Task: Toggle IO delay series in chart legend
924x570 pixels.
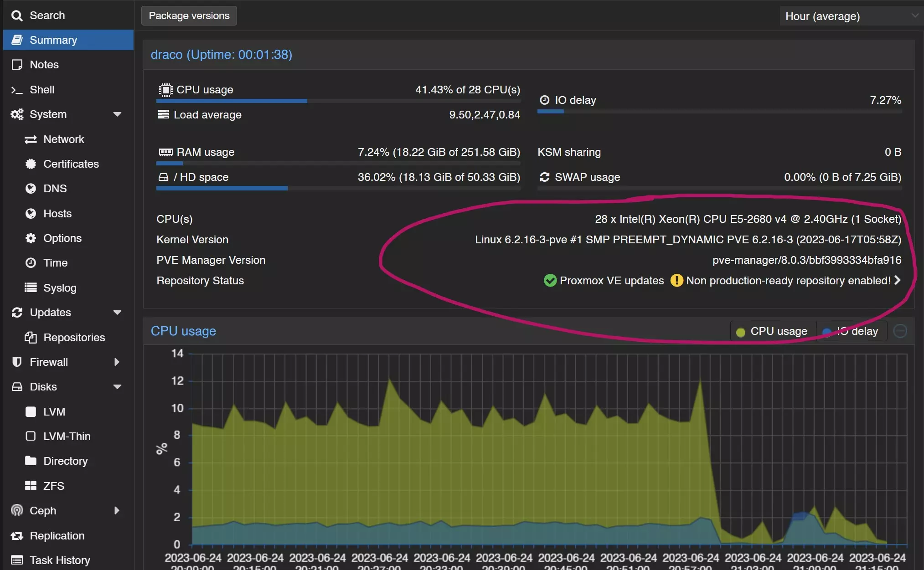Action: click(851, 331)
